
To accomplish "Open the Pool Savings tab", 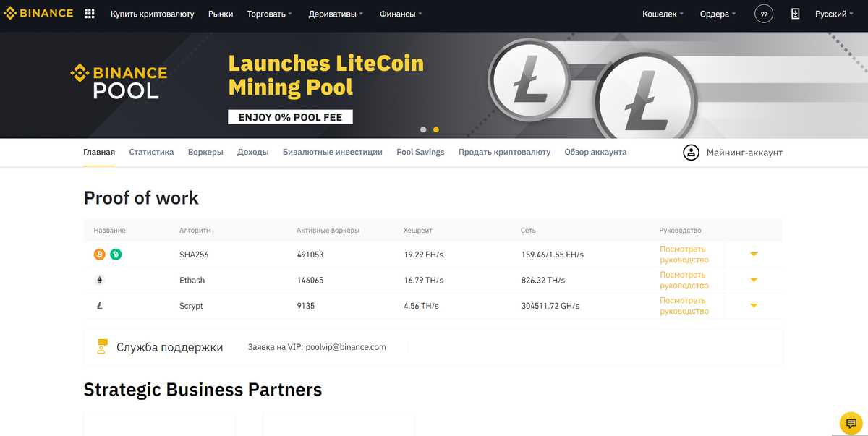I will coord(420,152).
